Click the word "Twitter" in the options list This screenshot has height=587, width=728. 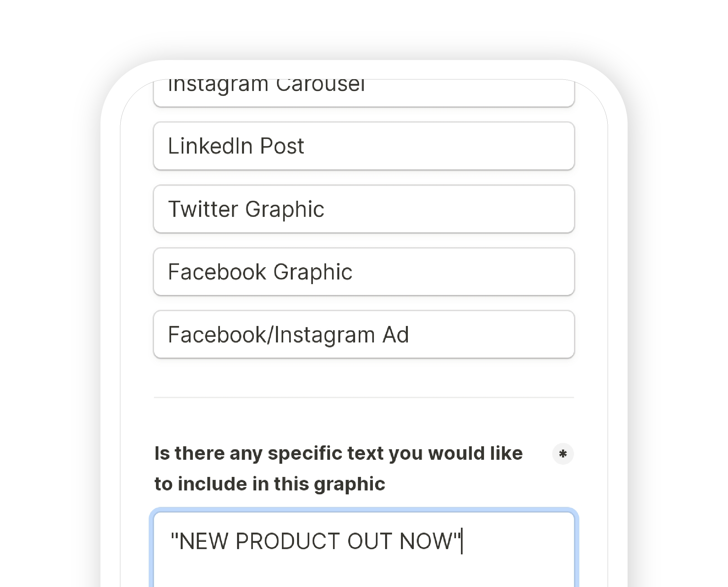tap(203, 209)
